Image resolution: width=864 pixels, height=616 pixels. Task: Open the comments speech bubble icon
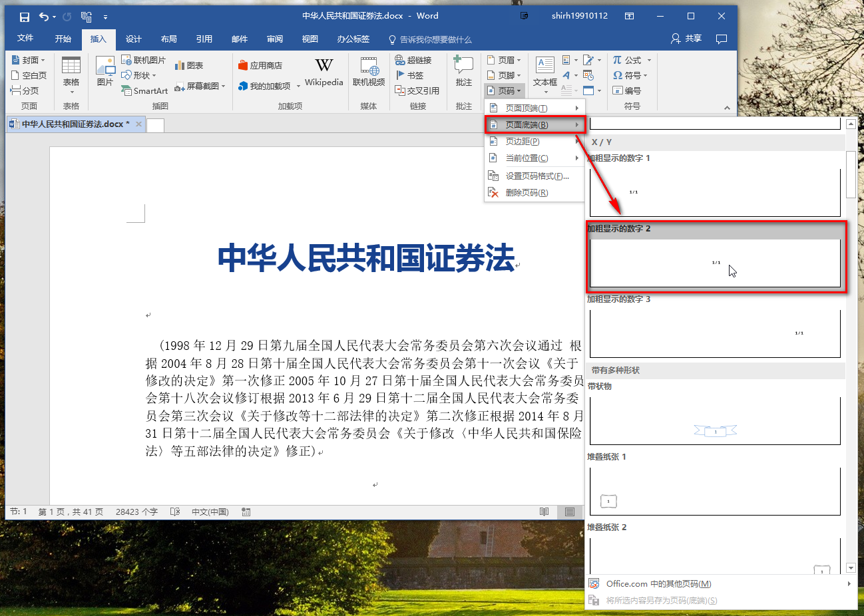pyautogui.click(x=722, y=39)
